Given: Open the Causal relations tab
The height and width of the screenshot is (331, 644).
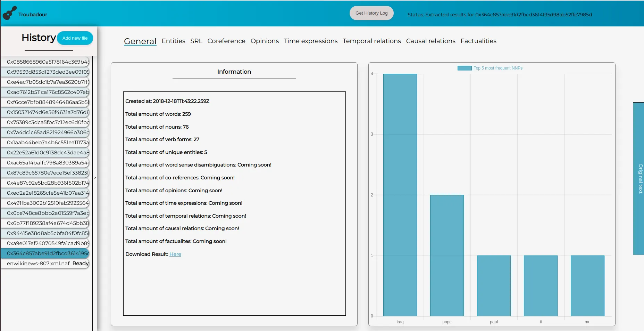Looking at the screenshot, I should [430, 41].
